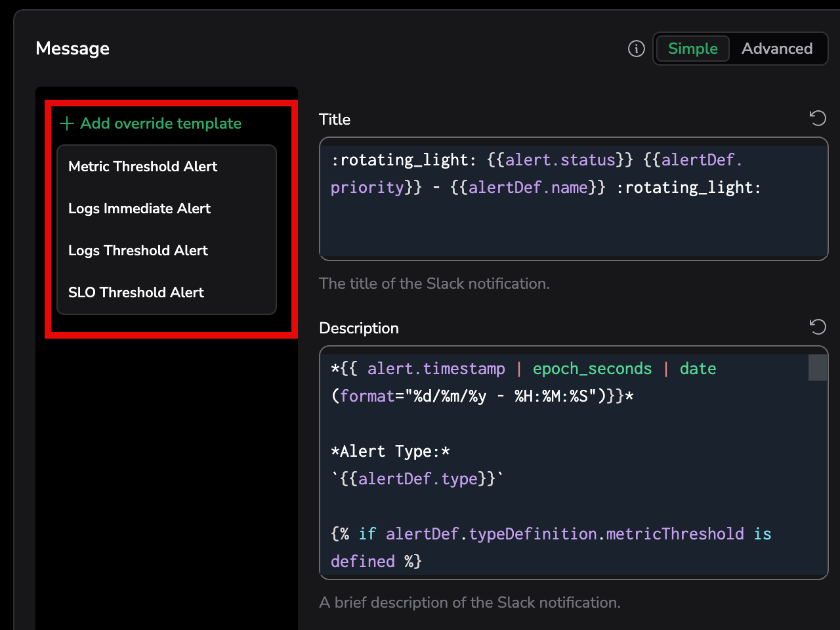The width and height of the screenshot is (840, 630).
Task: Click the Description editor scrollbar thumb
Action: point(817,367)
